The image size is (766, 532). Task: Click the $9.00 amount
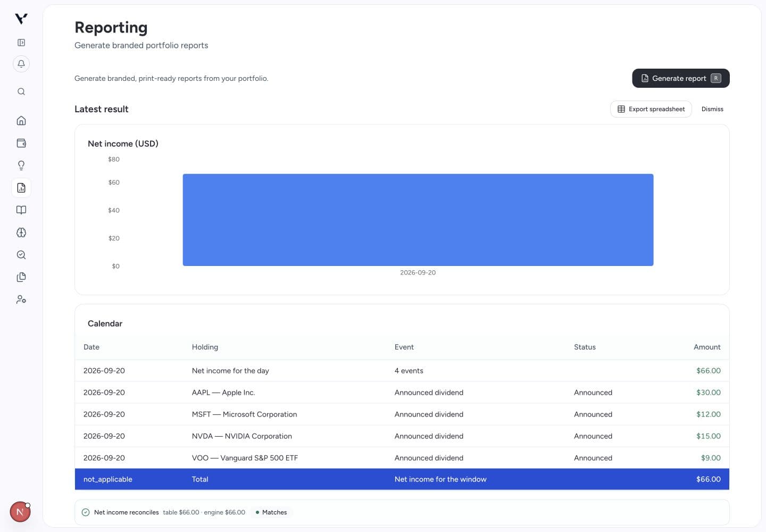tap(711, 458)
